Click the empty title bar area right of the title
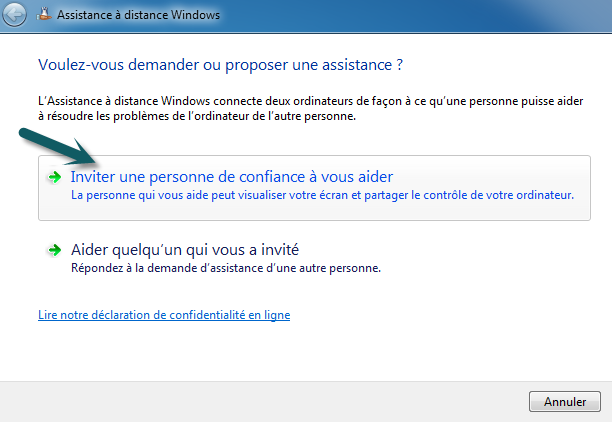Viewport: 612px width, 422px height. click(x=420, y=16)
